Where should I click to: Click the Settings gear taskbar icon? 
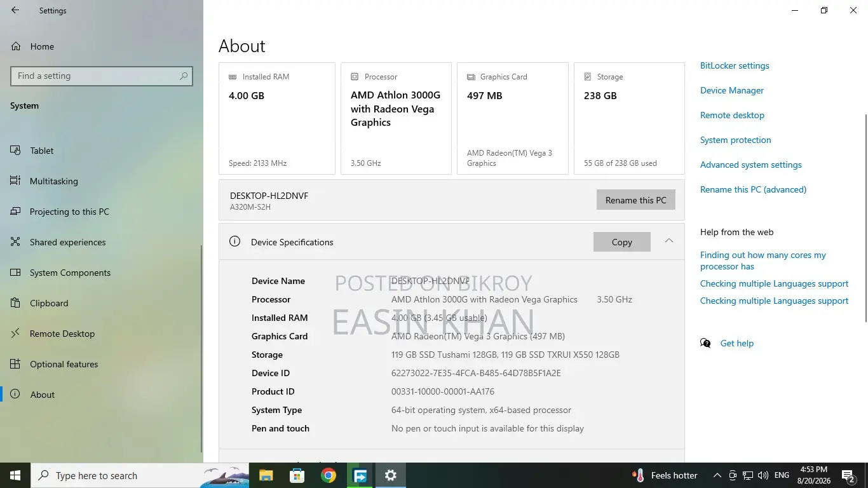click(x=391, y=475)
